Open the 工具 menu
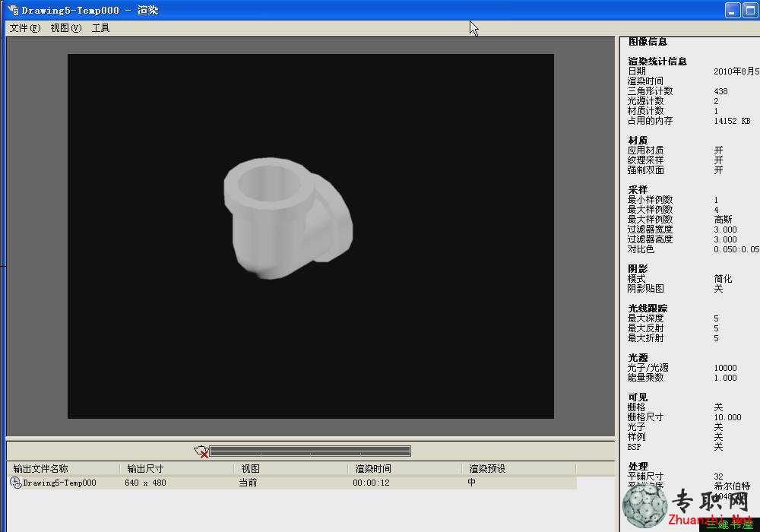 (x=101, y=28)
